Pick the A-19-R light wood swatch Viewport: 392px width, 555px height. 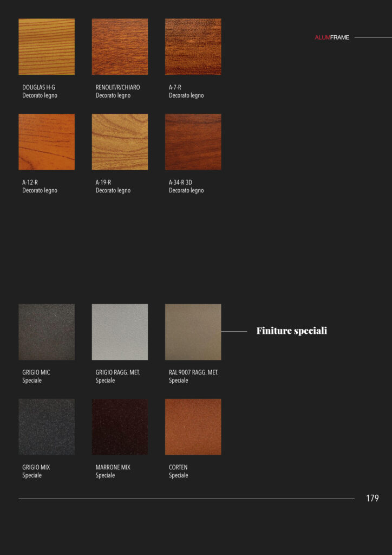(x=120, y=142)
